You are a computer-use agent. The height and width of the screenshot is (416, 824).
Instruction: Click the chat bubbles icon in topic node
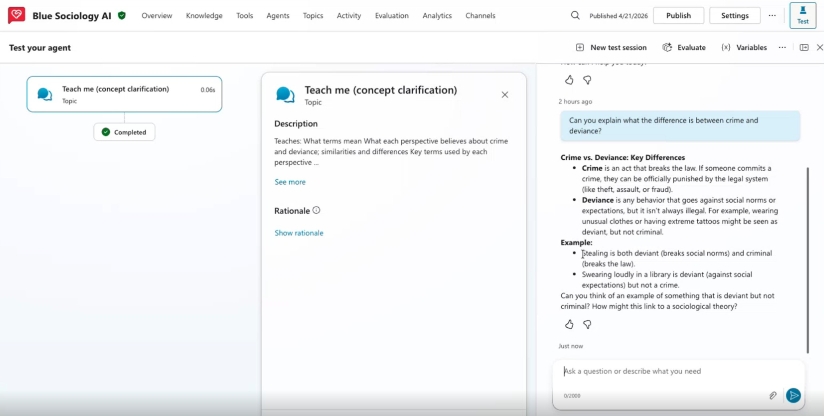pyautogui.click(x=45, y=95)
